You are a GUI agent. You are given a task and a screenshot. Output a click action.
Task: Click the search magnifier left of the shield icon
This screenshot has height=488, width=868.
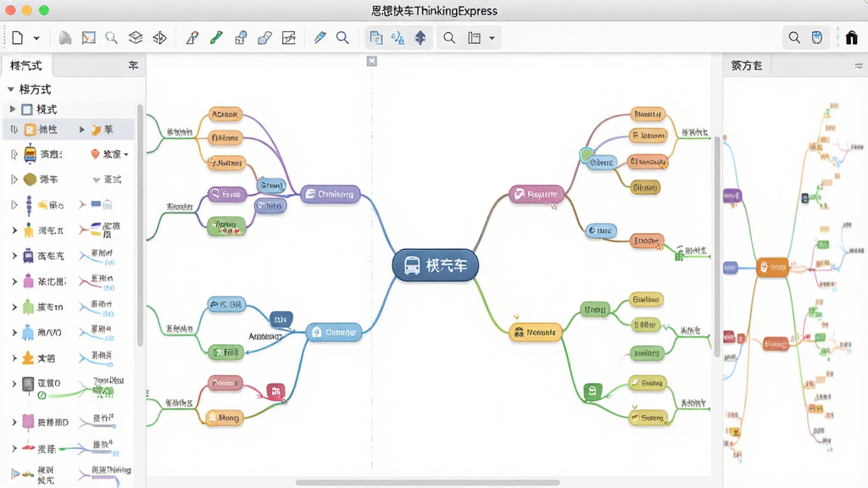[x=794, y=37]
